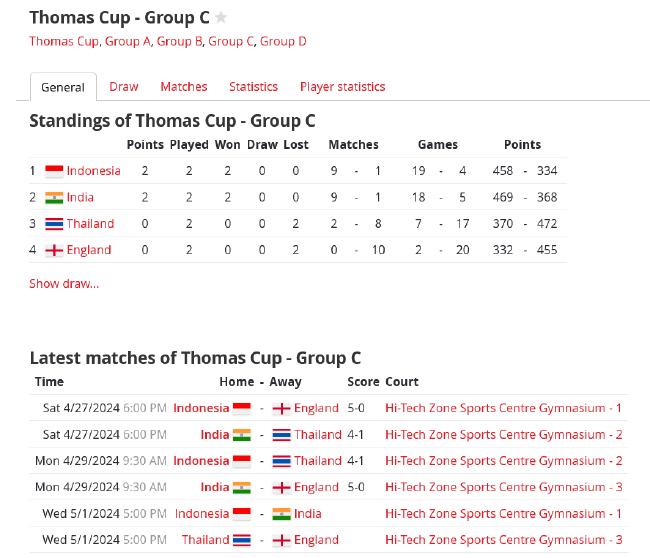The image size is (650, 558).
Task: Click the Indonesia flag in Indonesia-England match row
Action: click(x=242, y=408)
